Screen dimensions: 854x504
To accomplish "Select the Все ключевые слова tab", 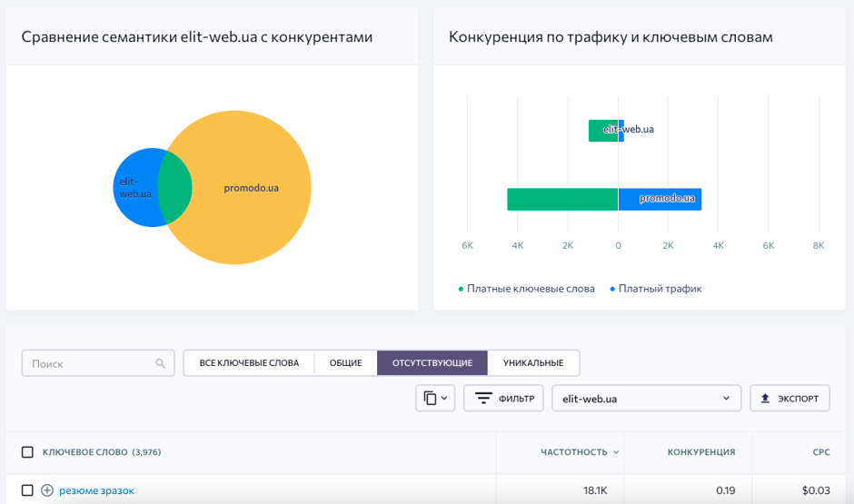I will 249,363.
